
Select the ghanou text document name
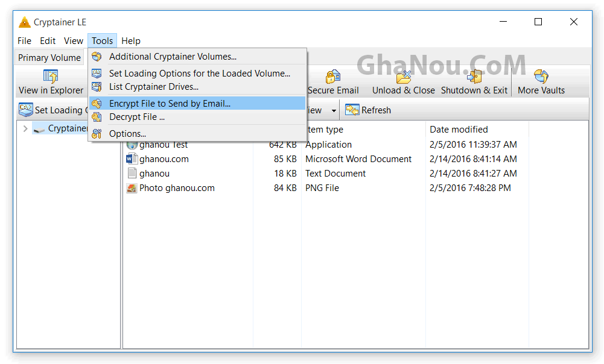coord(154,174)
